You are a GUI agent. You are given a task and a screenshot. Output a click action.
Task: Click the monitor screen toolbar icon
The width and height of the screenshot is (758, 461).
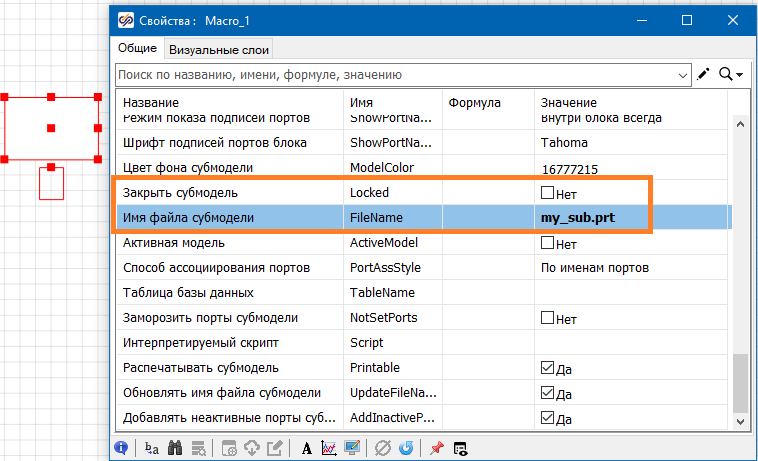point(352,449)
